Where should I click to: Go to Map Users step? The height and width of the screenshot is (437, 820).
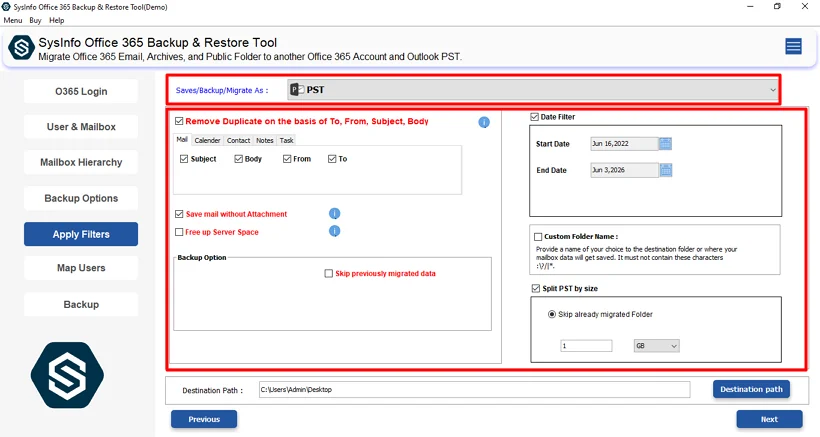pyautogui.click(x=81, y=268)
